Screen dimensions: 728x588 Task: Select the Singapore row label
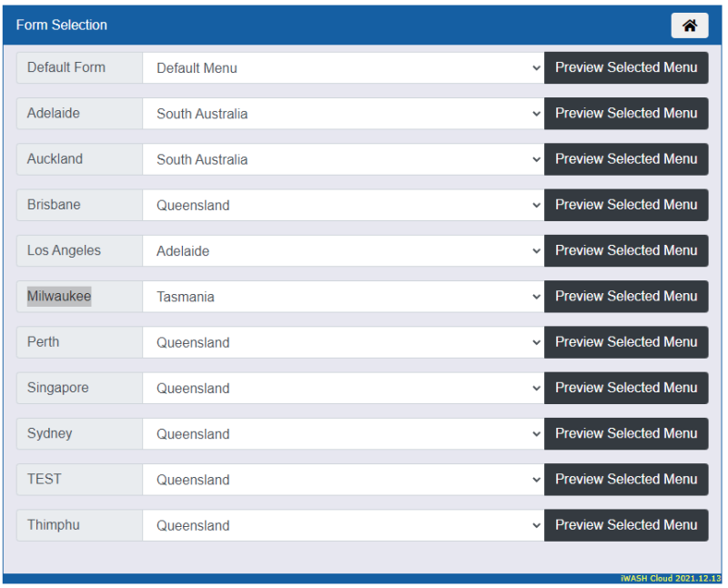pos(58,388)
